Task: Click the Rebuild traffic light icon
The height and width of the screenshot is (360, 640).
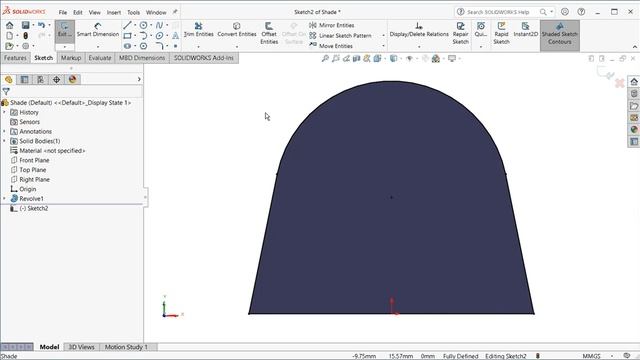Action: pos(25,36)
